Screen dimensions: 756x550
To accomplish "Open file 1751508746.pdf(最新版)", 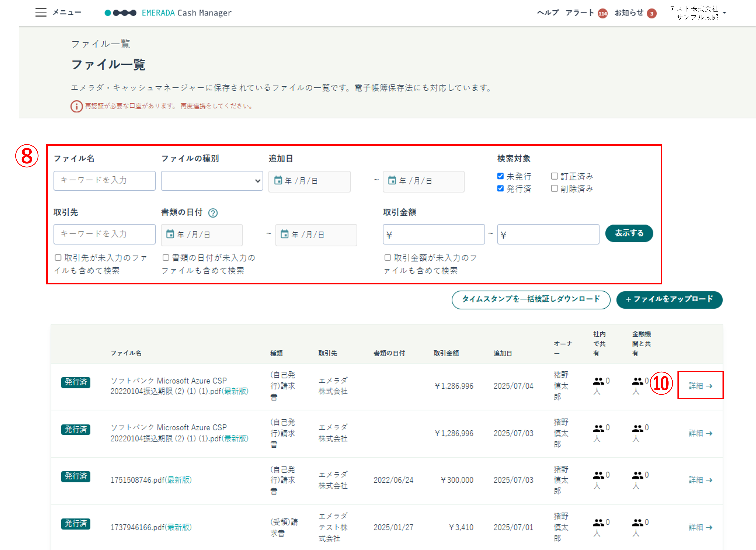I will click(x=151, y=480).
